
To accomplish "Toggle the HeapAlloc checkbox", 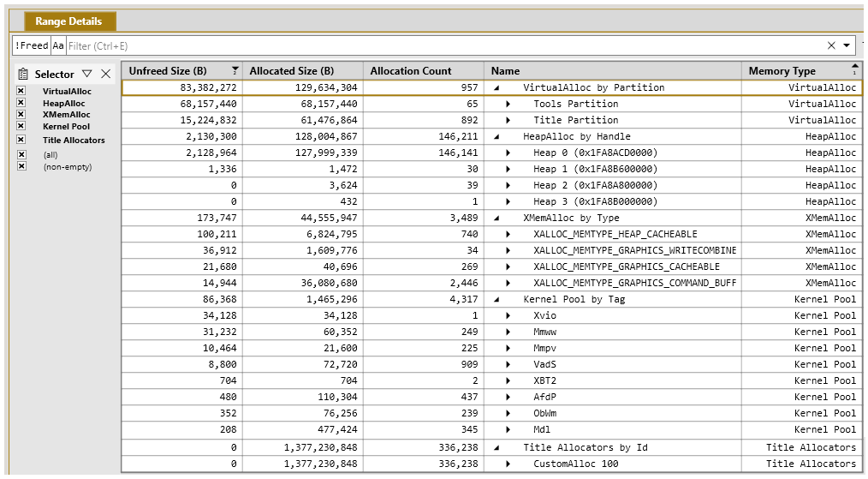I will [x=21, y=103].
